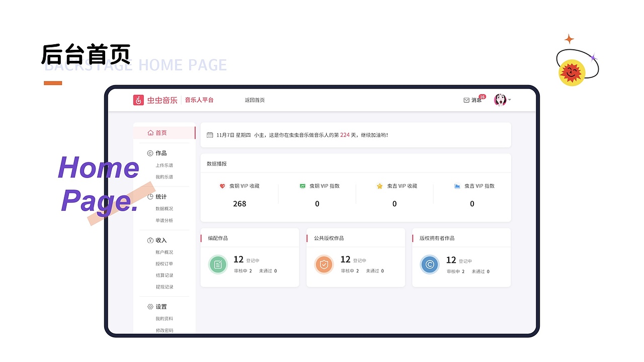Screen dimensions: 644x362
Task: Click 审核中 2 in the 编配作品 card
Action: coord(243,271)
